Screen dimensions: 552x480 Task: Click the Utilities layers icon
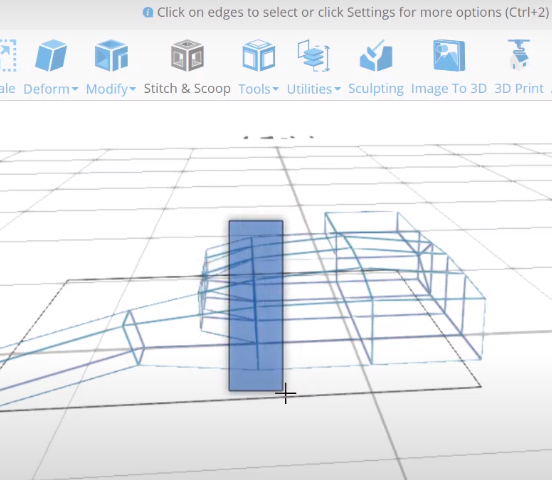click(314, 56)
